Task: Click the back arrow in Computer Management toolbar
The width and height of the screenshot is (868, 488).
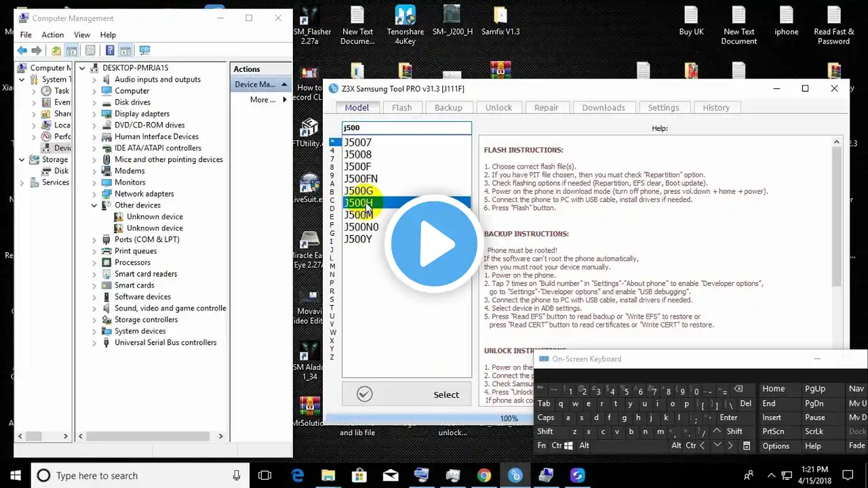Action: (x=22, y=50)
